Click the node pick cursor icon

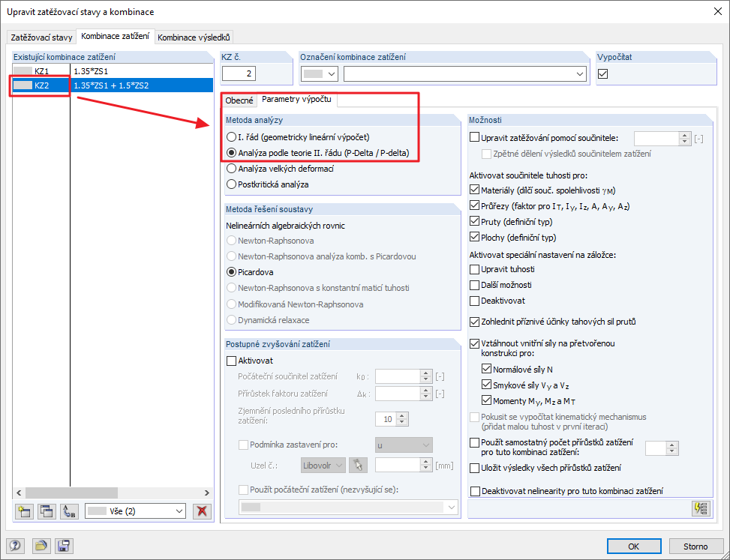pyautogui.click(x=358, y=465)
